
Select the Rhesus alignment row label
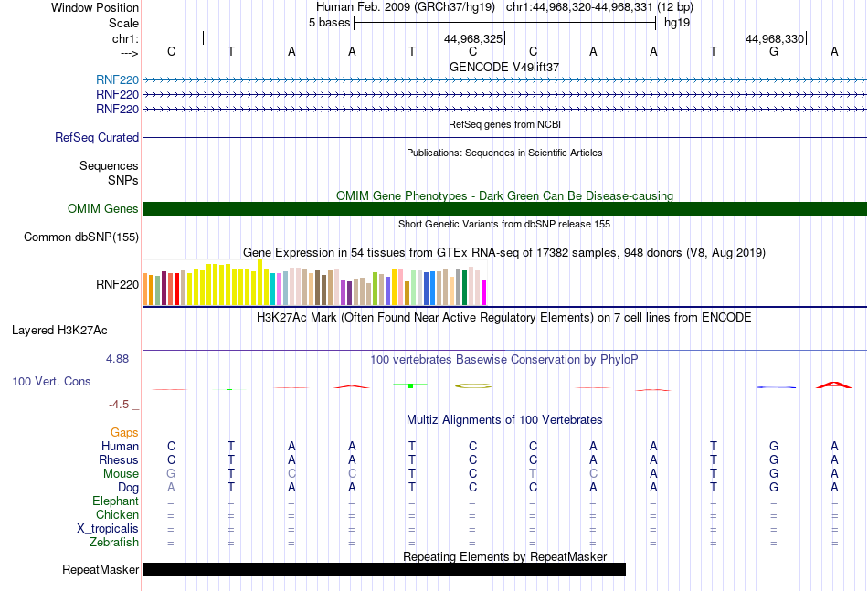[x=119, y=459]
